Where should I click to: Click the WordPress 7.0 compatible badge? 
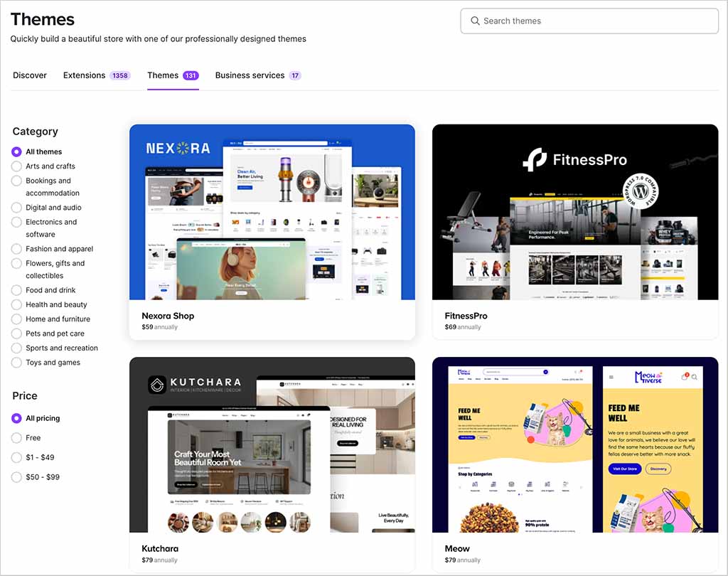pos(641,191)
